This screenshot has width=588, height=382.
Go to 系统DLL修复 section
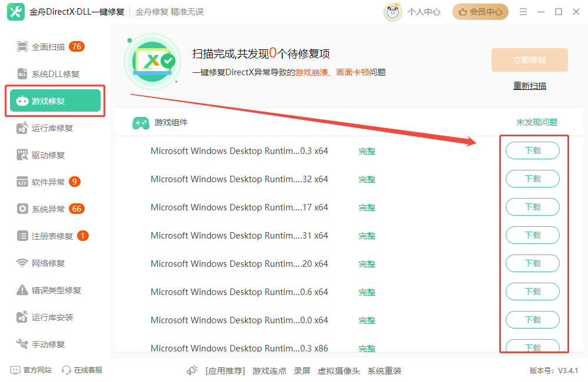coord(55,74)
